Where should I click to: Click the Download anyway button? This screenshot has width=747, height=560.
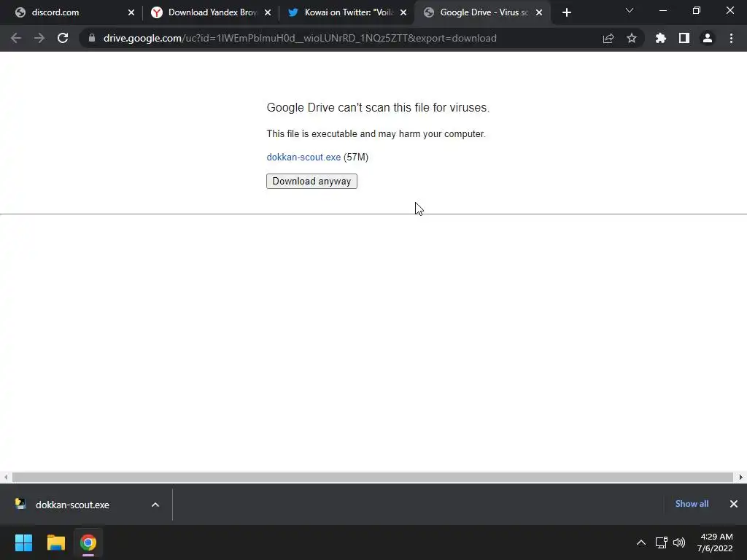pos(311,181)
